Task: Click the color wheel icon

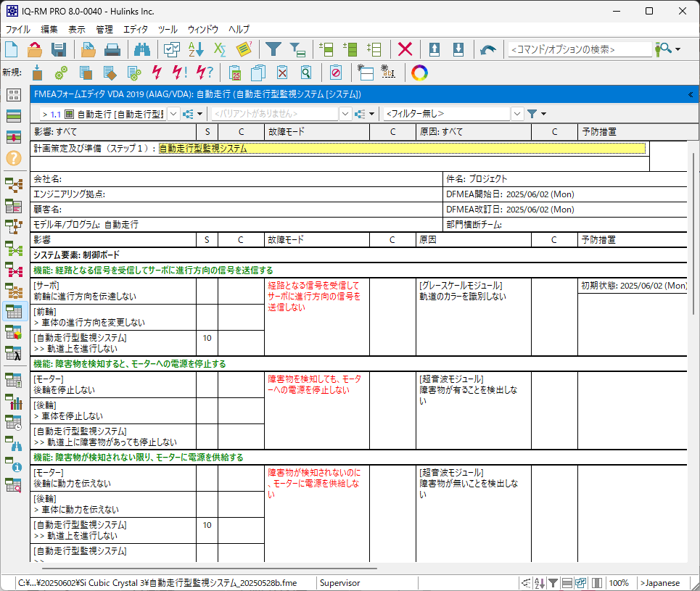Action: (419, 73)
